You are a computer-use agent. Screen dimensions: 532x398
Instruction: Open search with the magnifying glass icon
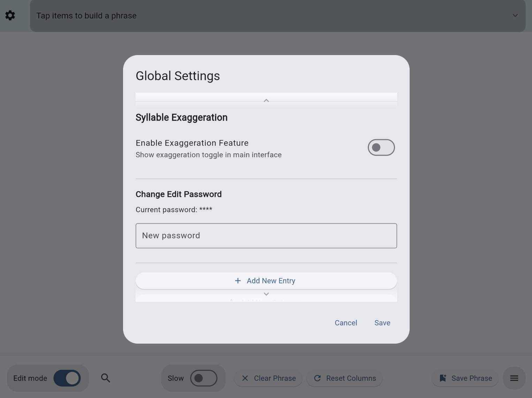pyautogui.click(x=106, y=378)
